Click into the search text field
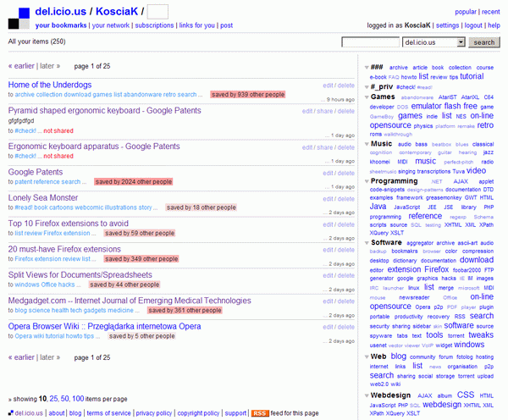The image size is (508, 420). click(x=370, y=41)
